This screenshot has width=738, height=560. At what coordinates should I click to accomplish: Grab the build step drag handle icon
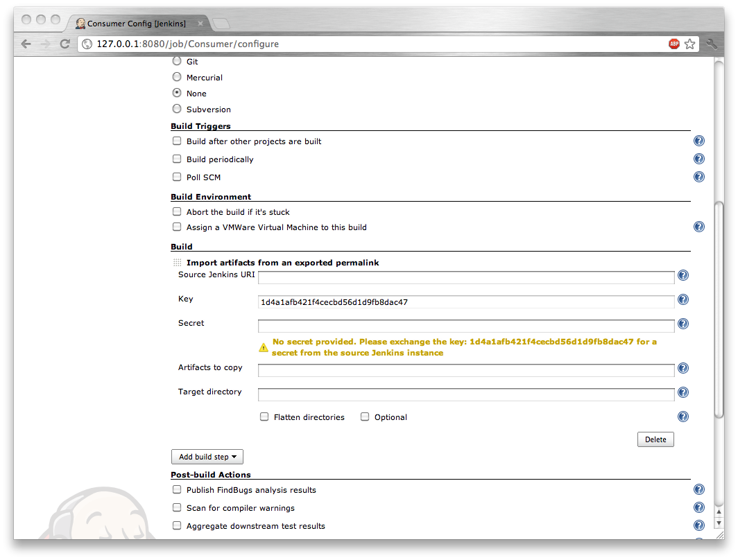point(177,263)
